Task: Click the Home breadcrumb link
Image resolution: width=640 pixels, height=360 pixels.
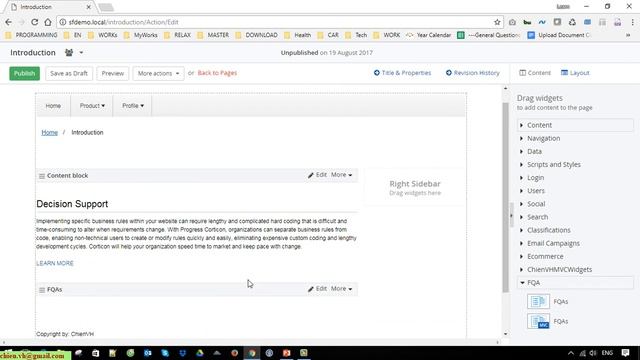Action: [x=49, y=133]
